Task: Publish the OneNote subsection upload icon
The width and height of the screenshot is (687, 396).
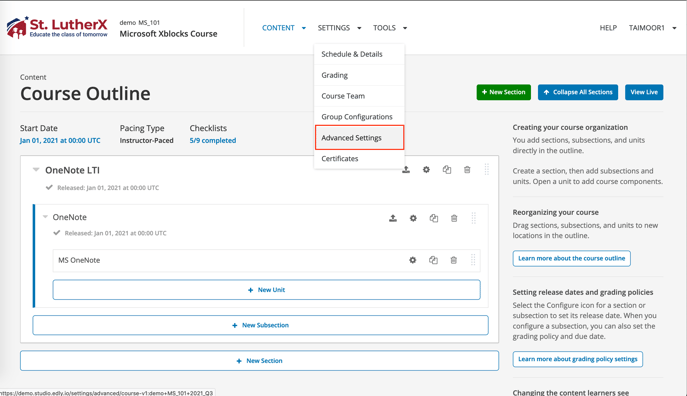Action: (393, 218)
